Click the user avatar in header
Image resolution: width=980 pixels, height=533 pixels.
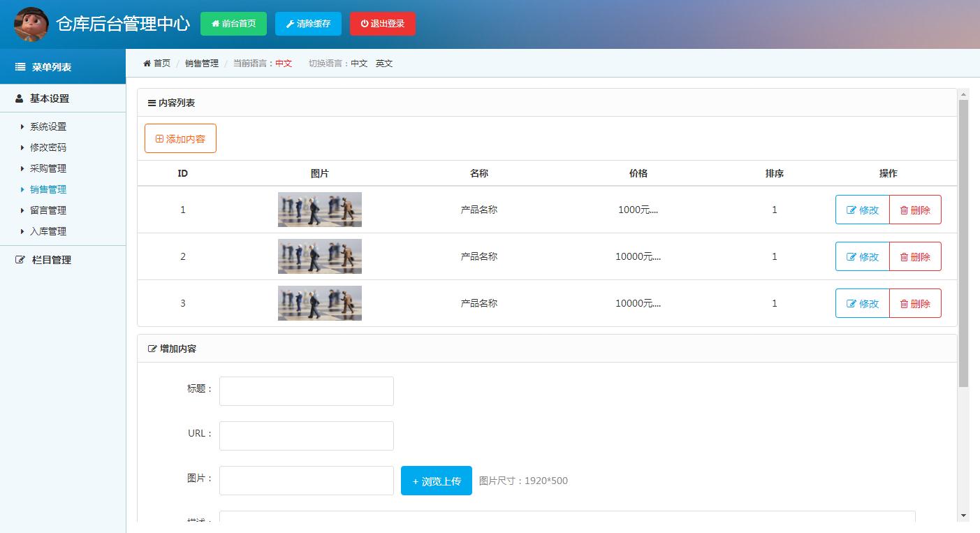[x=31, y=24]
